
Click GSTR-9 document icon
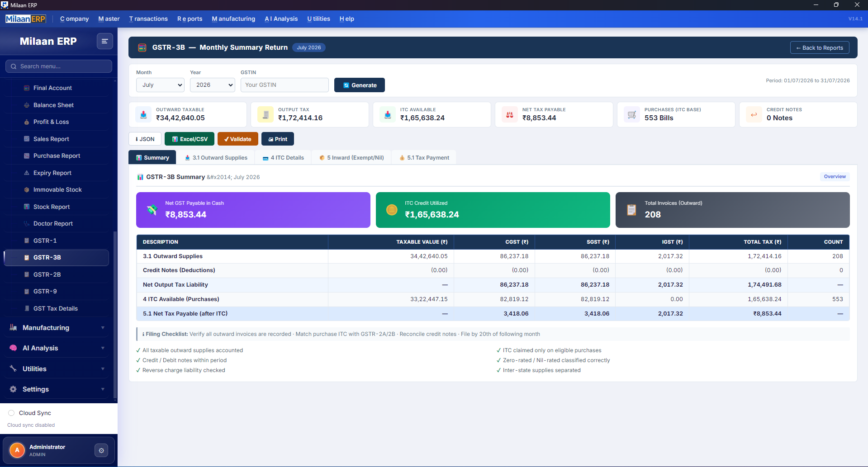click(x=27, y=292)
